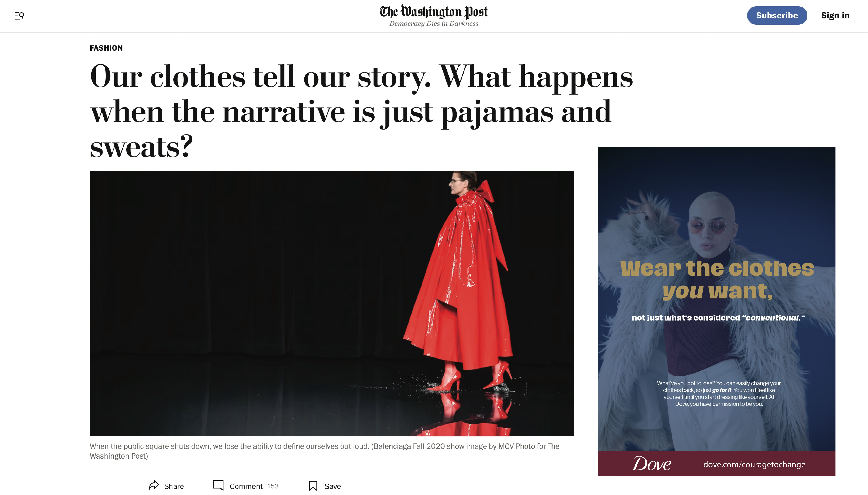Screen dimensions: 868x495
Task: Click the Democracy Dies in Darkness tagline
Action: pyautogui.click(x=434, y=23)
